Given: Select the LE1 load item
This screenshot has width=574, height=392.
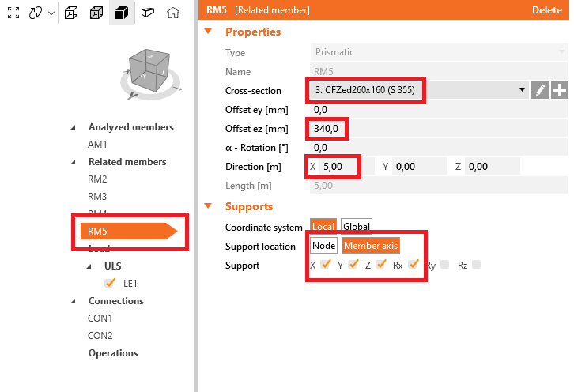Looking at the screenshot, I should [130, 284].
